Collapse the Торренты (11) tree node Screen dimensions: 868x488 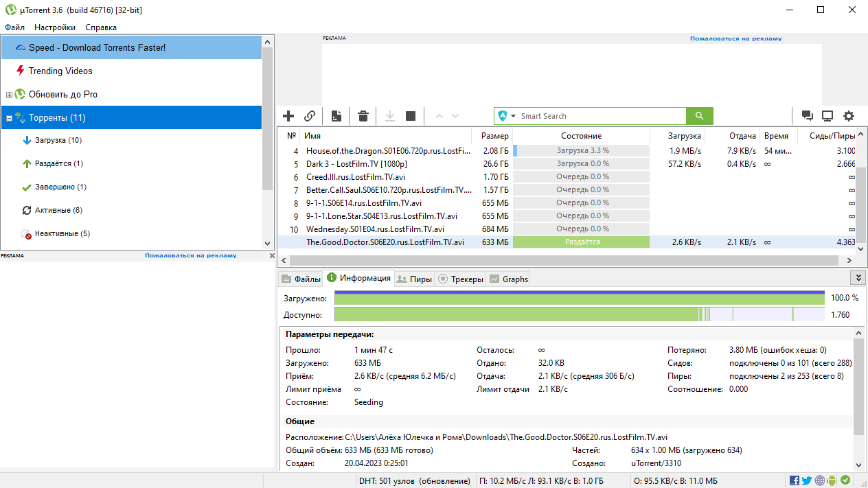[x=9, y=118]
